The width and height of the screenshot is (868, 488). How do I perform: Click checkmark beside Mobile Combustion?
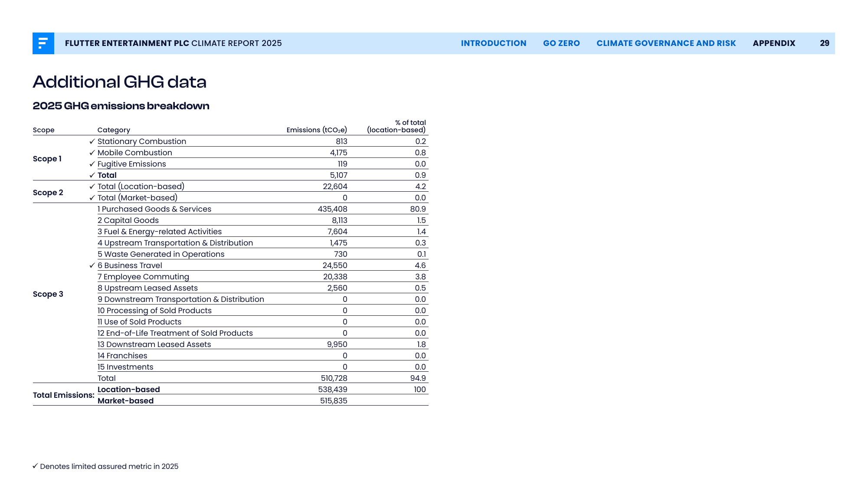(92, 153)
